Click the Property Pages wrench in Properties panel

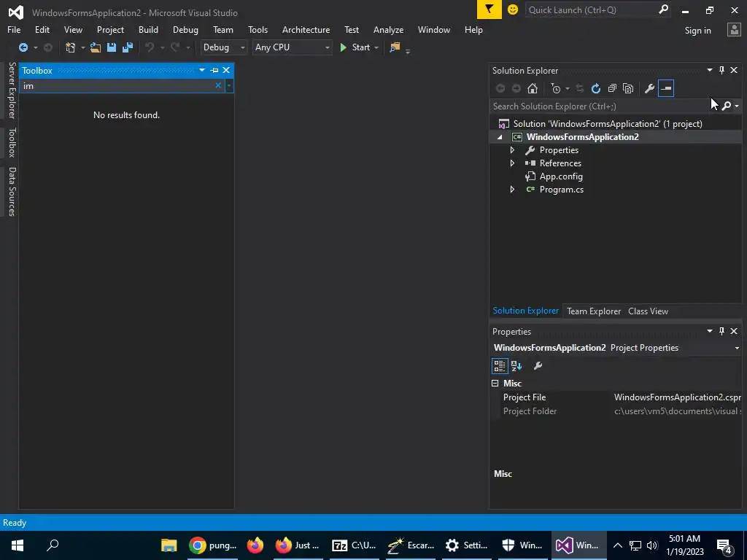[538, 366]
